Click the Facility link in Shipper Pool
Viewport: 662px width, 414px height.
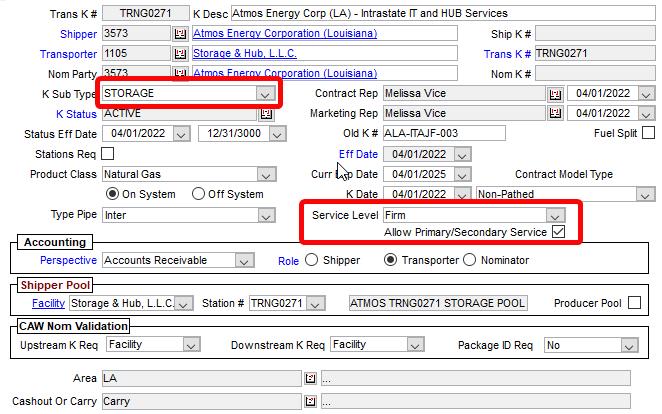click(48, 303)
